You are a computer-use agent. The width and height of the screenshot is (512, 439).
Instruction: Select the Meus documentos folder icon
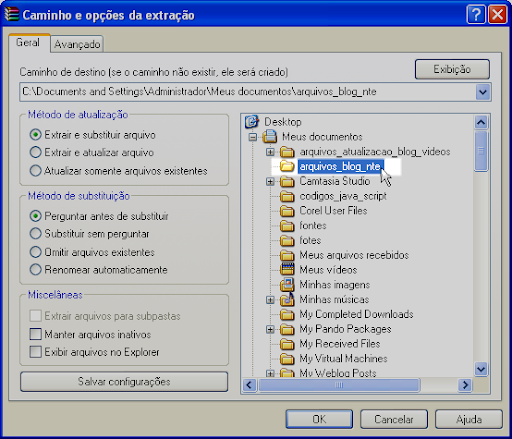tap(270, 137)
